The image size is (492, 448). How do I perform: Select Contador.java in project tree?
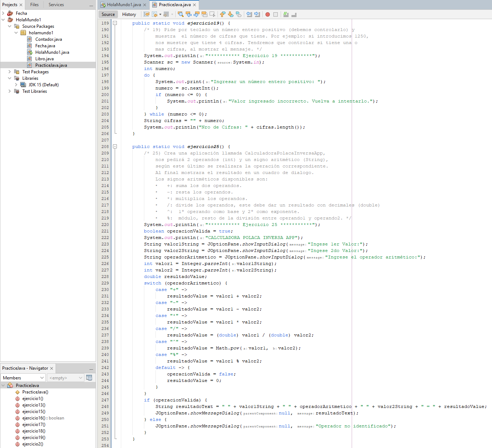[48, 39]
